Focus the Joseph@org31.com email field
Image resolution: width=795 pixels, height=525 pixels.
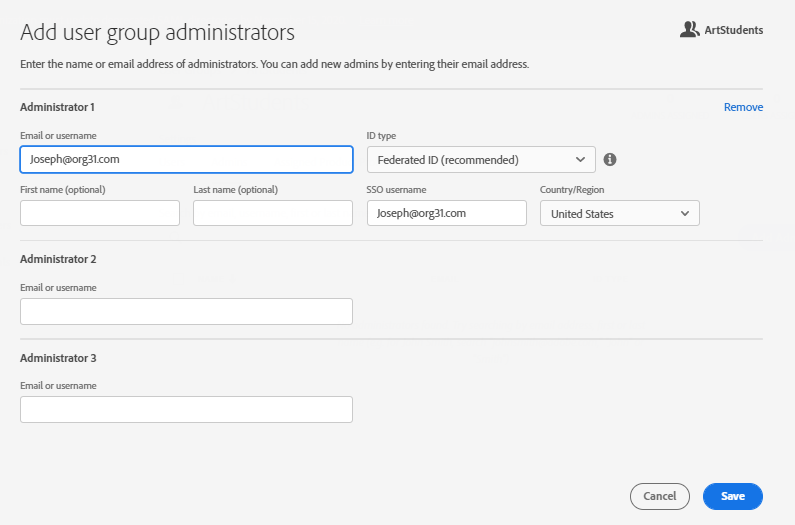(x=186, y=160)
